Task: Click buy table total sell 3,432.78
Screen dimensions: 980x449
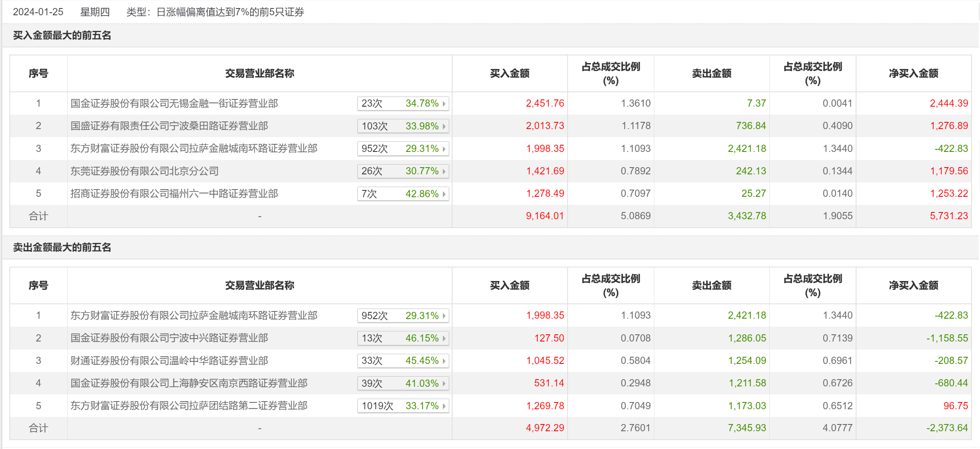Action: point(747,216)
